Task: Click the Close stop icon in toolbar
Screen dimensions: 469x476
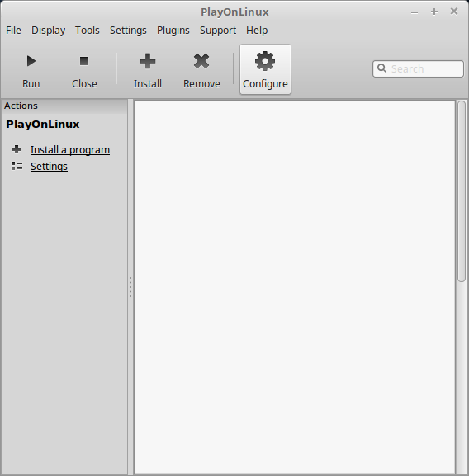Action: 84,61
